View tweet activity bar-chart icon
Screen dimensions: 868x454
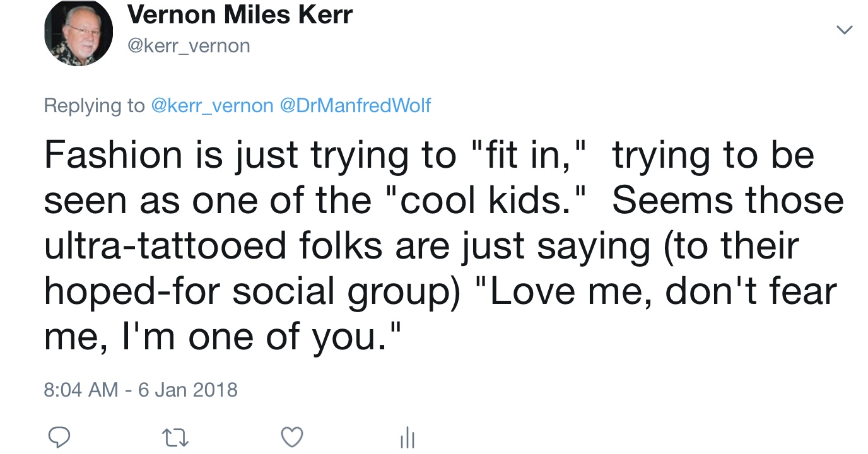(408, 438)
